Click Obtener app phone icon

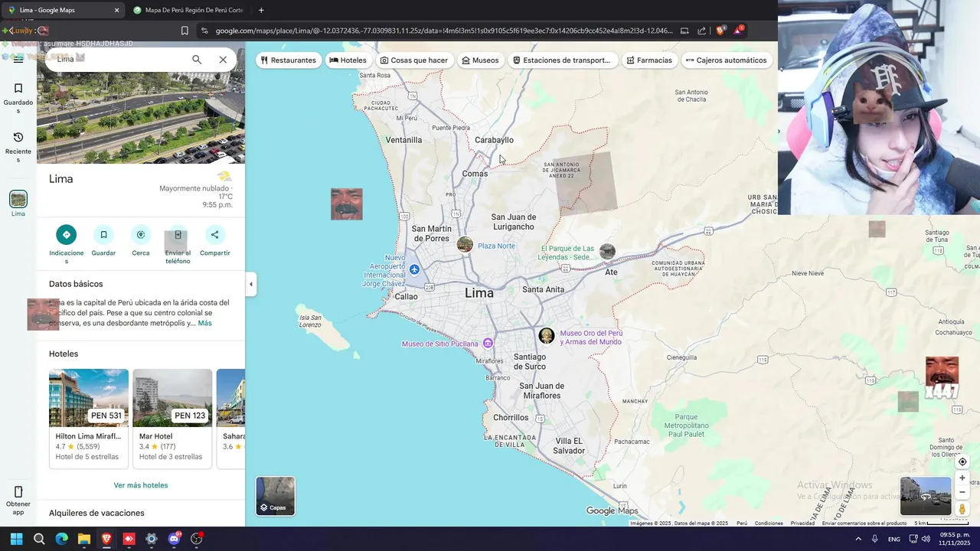pos(18,492)
